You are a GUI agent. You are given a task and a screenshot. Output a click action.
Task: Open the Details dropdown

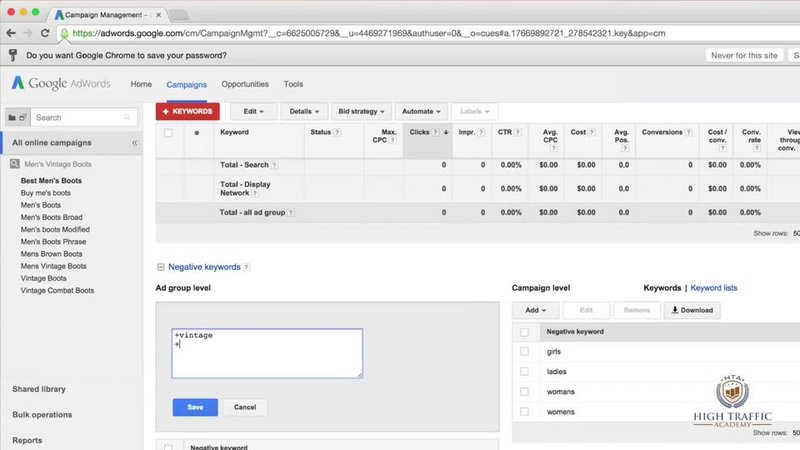click(304, 111)
